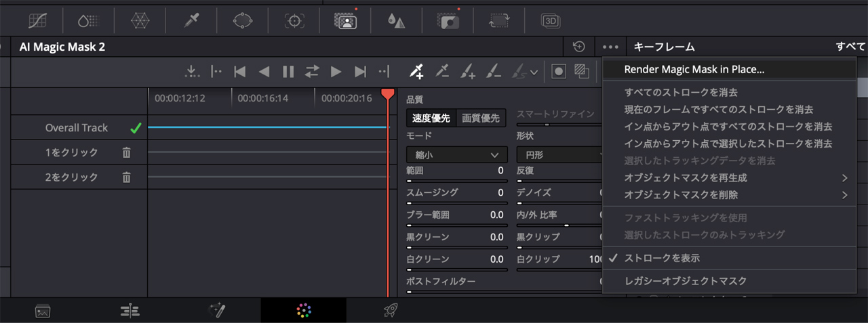Click the 白クリーン value field

pyautogui.click(x=496, y=259)
